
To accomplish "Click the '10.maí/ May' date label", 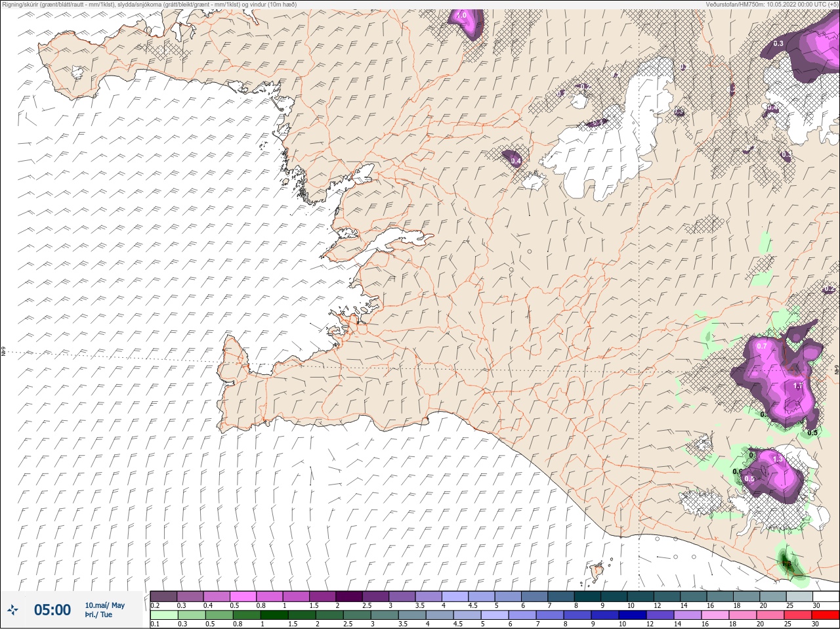I will 105,605.
